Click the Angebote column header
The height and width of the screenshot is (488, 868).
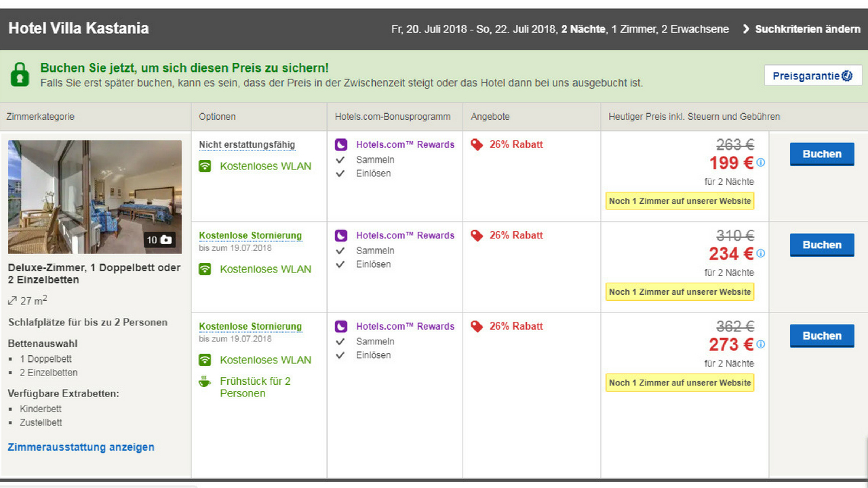(490, 117)
